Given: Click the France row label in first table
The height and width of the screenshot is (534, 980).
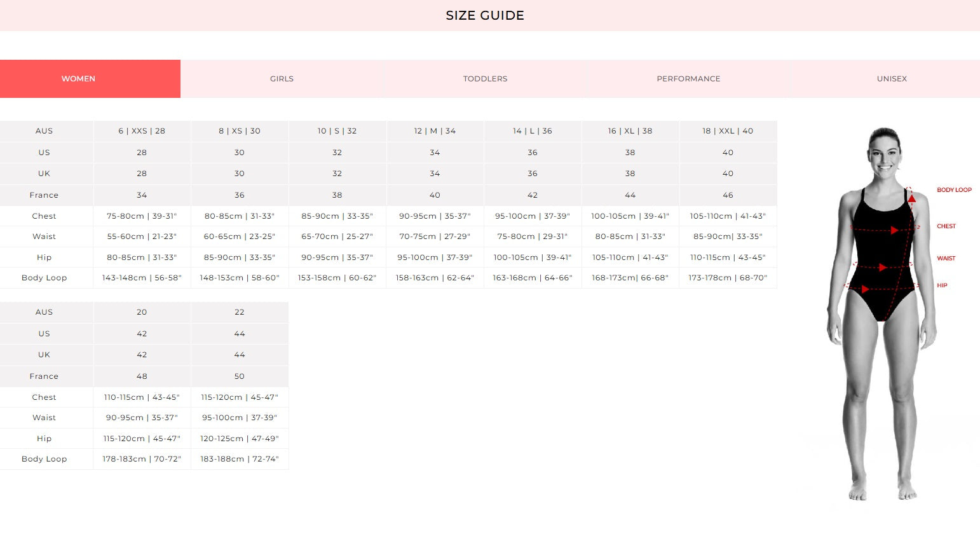Looking at the screenshot, I should (x=44, y=195).
